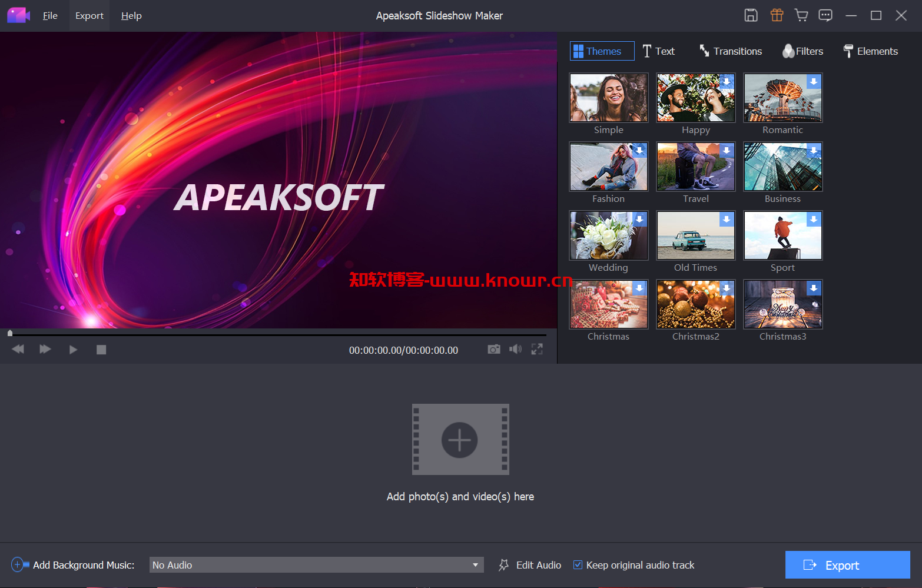Download the Sport theme via arrow badge
The image size is (922, 588).
click(814, 219)
